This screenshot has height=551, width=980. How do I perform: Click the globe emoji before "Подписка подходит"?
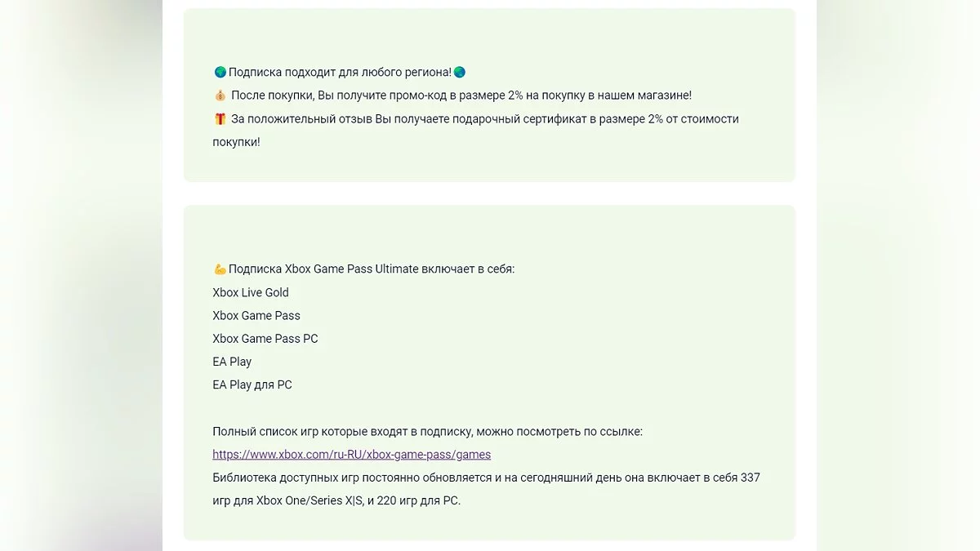(220, 73)
